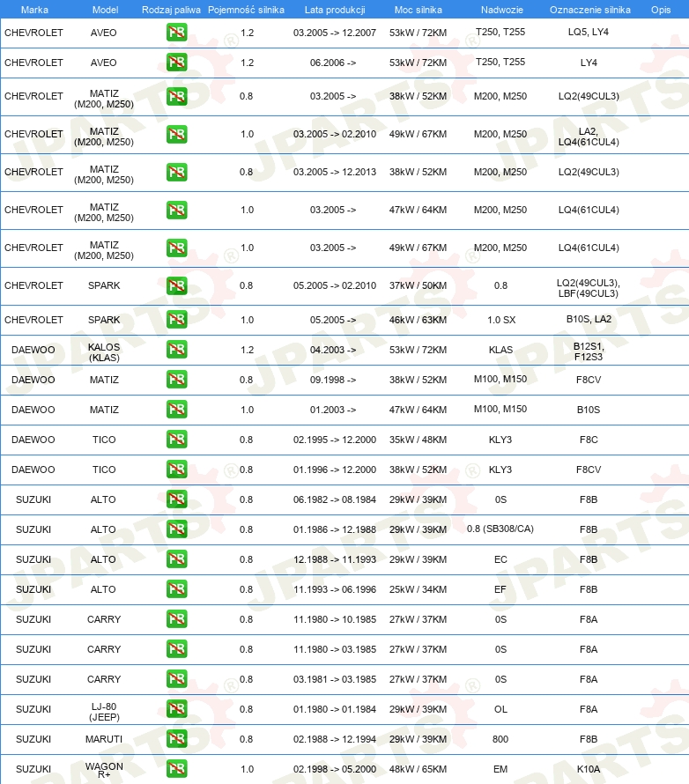
Task: Click the Rodzaj paliwa column header
Action: tap(171, 10)
